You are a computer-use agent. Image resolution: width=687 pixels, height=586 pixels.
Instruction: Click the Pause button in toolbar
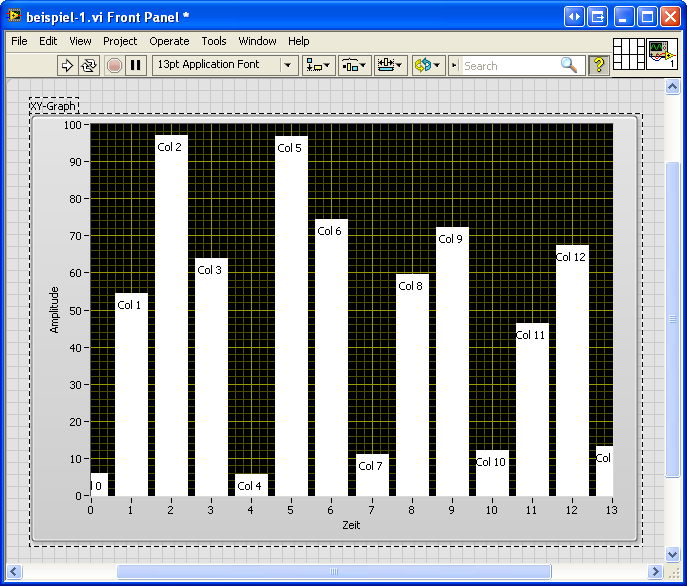(136, 66)
